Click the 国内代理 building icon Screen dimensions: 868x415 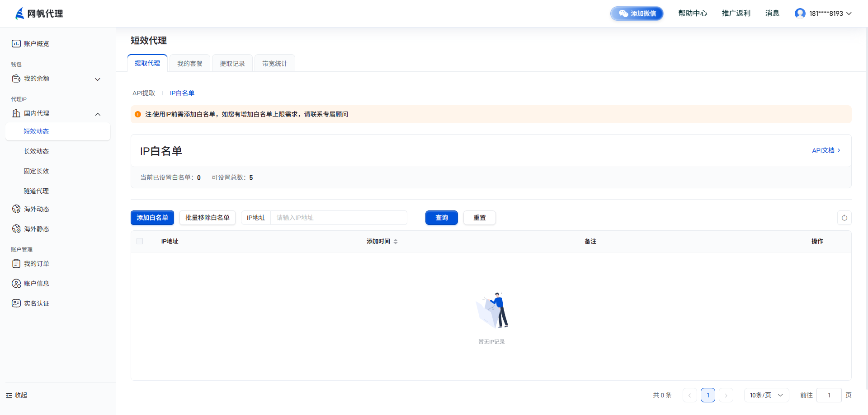pyautogui.click(x=16, y=113)
